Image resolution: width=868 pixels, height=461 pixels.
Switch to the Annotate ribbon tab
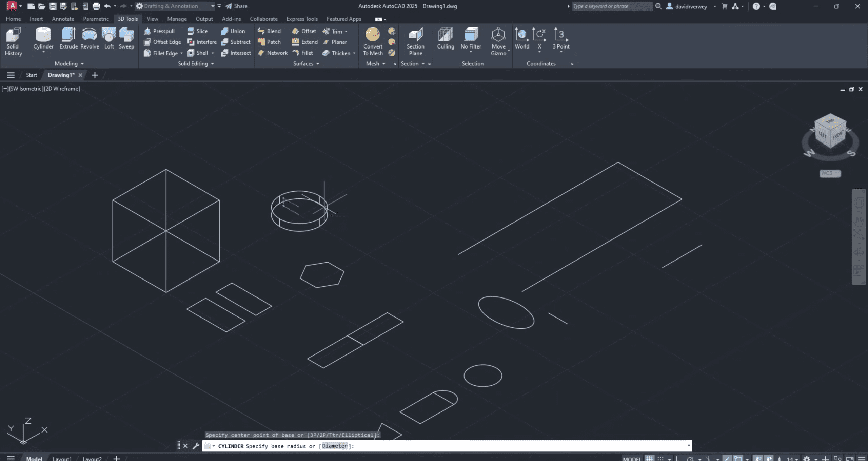click(63, 19)
